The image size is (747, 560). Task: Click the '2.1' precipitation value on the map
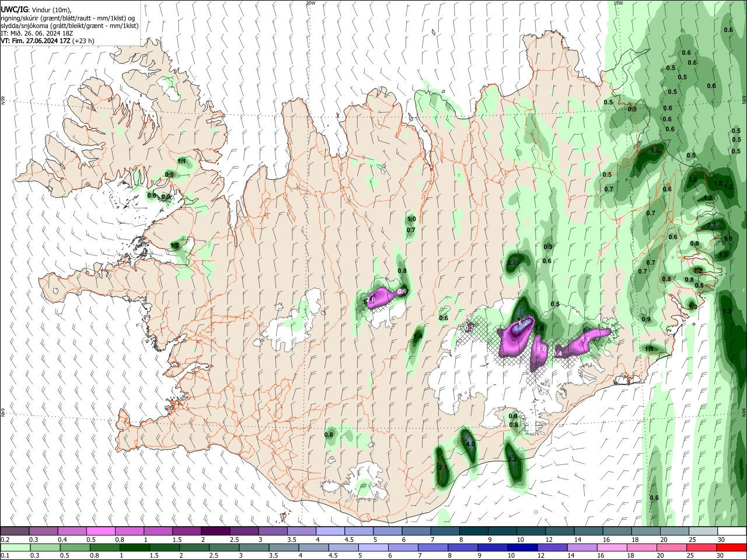click(x=442, y=468)
